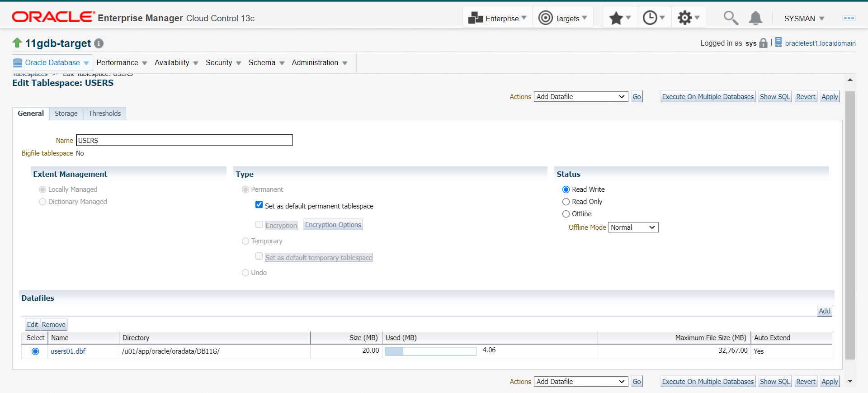Toggle the Encryption checkbox

(259, 224)
